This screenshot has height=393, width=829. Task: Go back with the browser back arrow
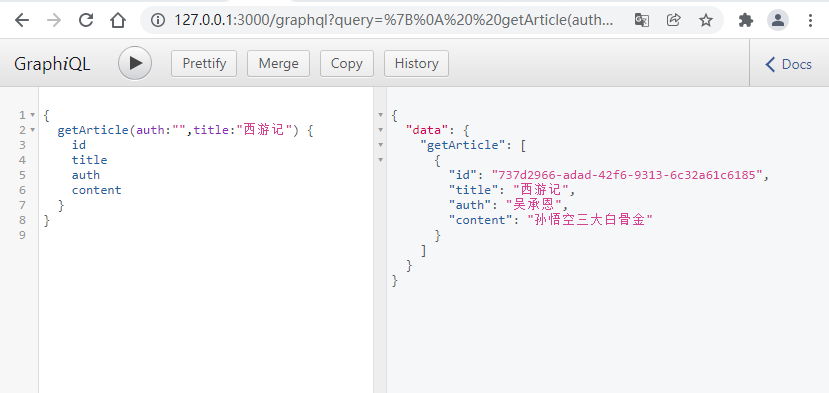click(x=21, y=20)
